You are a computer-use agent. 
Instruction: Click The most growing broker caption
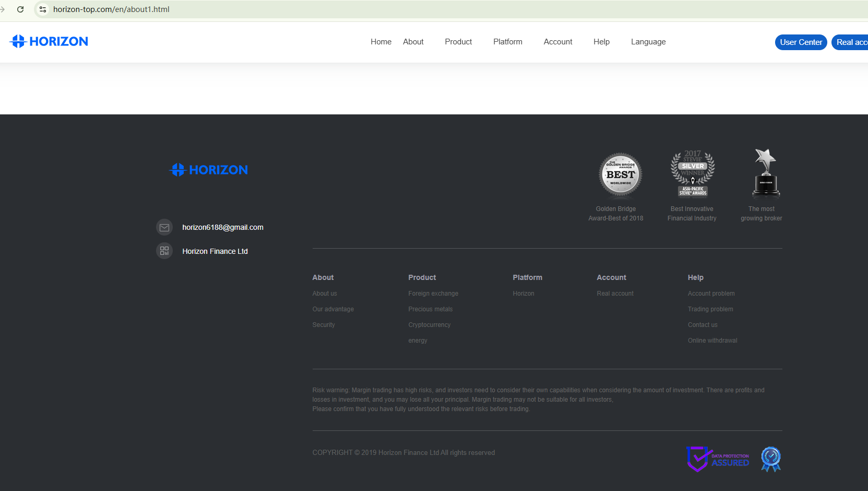(x=762, y=214)
